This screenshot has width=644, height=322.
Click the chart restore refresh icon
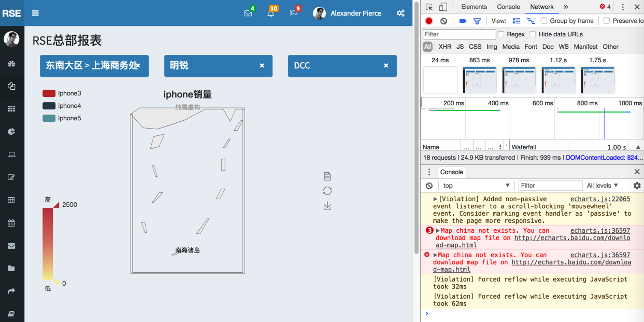coord(327,191)
